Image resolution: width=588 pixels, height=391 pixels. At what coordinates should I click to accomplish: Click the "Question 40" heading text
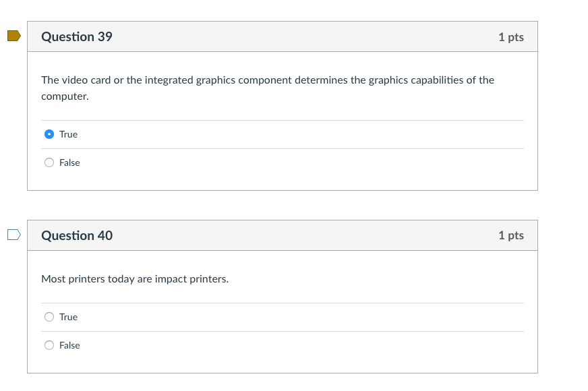coord(77,235)
